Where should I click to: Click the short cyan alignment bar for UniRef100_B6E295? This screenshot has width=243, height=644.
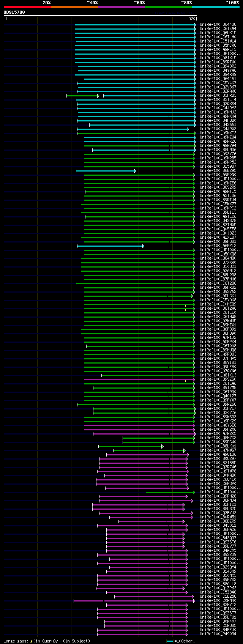[x=106, y=171]
